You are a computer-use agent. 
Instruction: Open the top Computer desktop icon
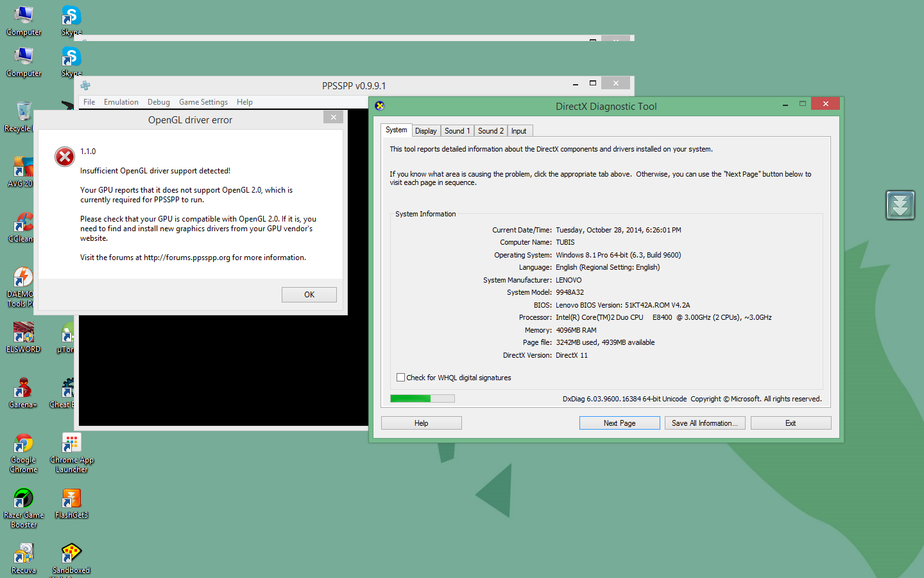(24, 15)
